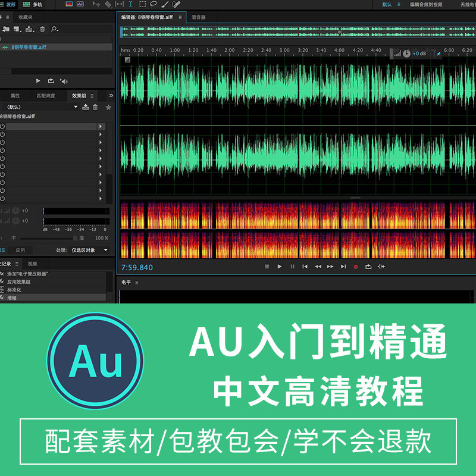The width and height of the screenshot is (476, 476).
Task: Click insert into multitrack icon in Files panel
Action: pos(29,29)
